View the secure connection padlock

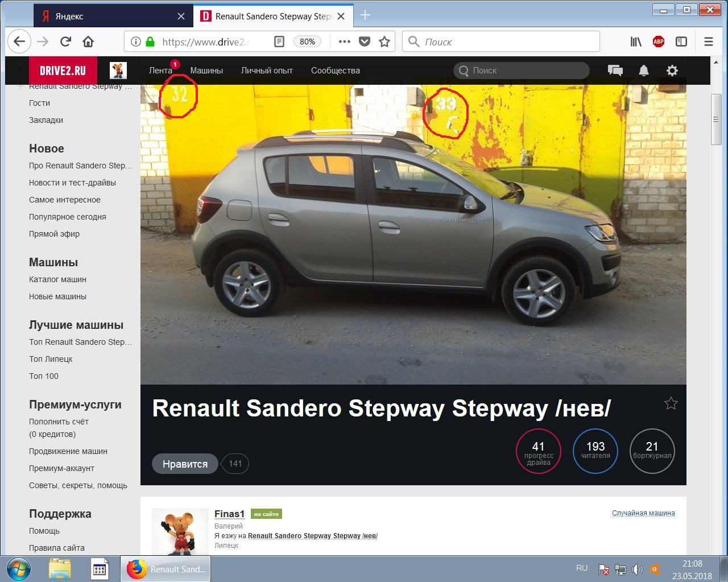click(x=150, y=42)
